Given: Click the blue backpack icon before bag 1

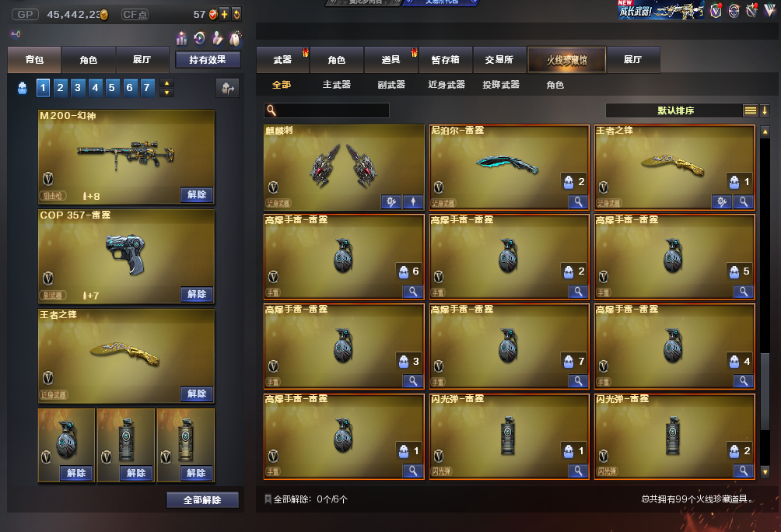Looking at the screenshot, I should (x=23, y=88).
